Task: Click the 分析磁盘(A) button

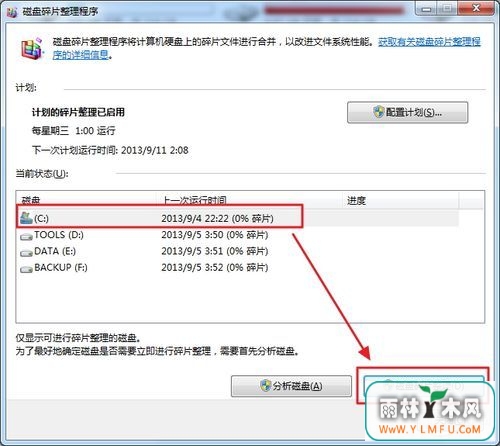Action: pyautogui.click(x=291, y=386)
